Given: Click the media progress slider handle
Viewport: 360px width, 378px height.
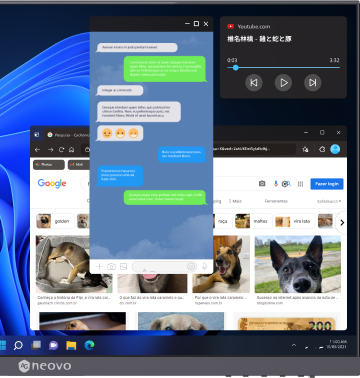Looking at the screenshot, I should click(x=236, y=68).
